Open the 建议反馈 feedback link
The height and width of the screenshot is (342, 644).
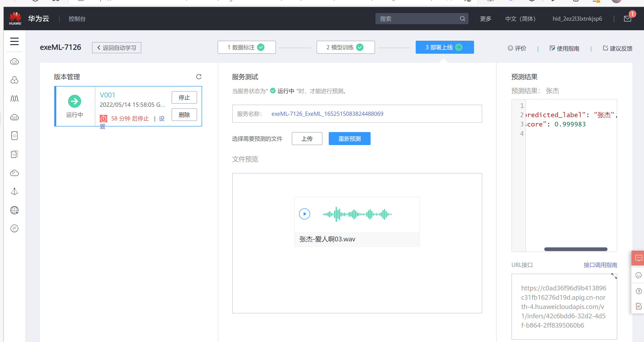point(617,48)
